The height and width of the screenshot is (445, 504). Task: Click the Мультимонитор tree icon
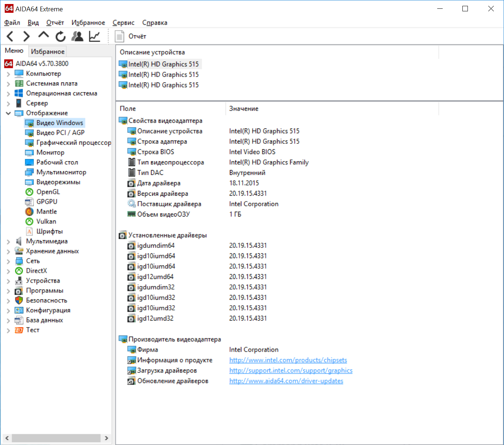coord(30,172)
